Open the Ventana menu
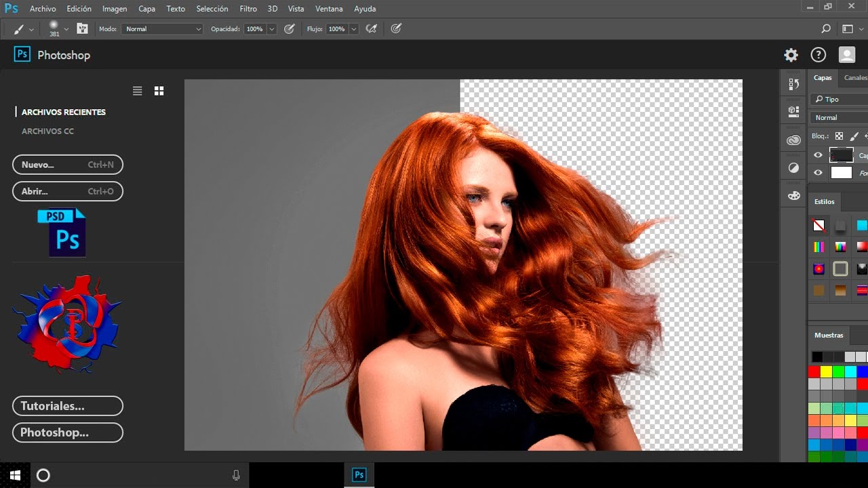 click(329, 9)
